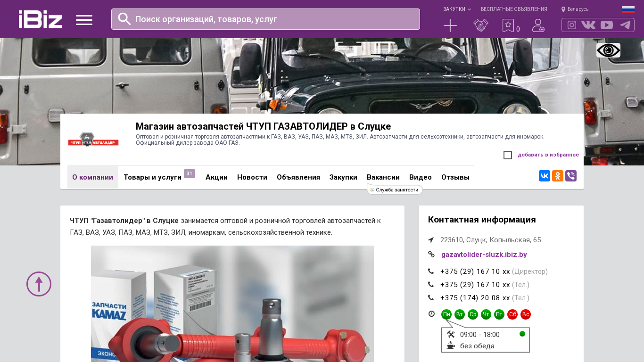Go to the Объявления tab
This screenshot has width=644, height=362.
298,177
